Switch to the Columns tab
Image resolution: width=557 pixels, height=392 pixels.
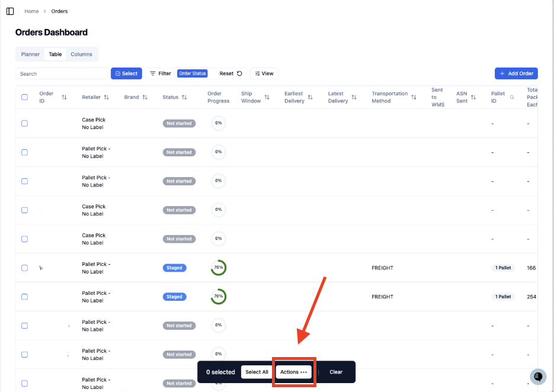coord(81,54)
